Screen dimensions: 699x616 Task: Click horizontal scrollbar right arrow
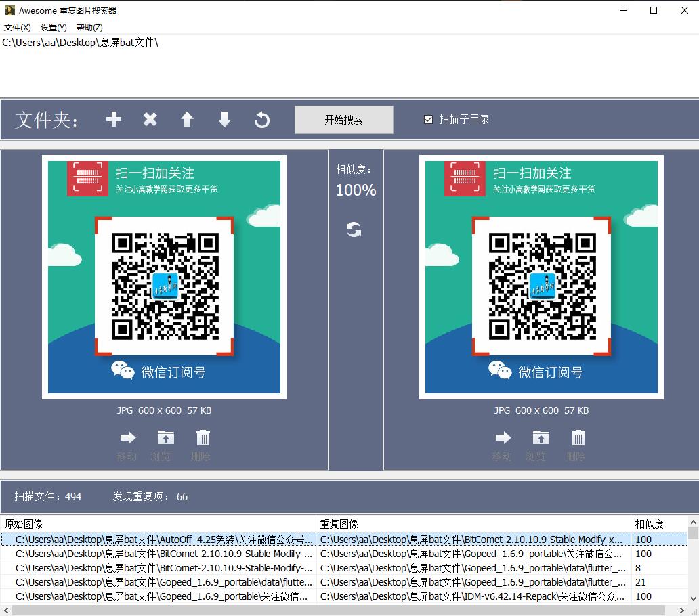coord(682,610)
